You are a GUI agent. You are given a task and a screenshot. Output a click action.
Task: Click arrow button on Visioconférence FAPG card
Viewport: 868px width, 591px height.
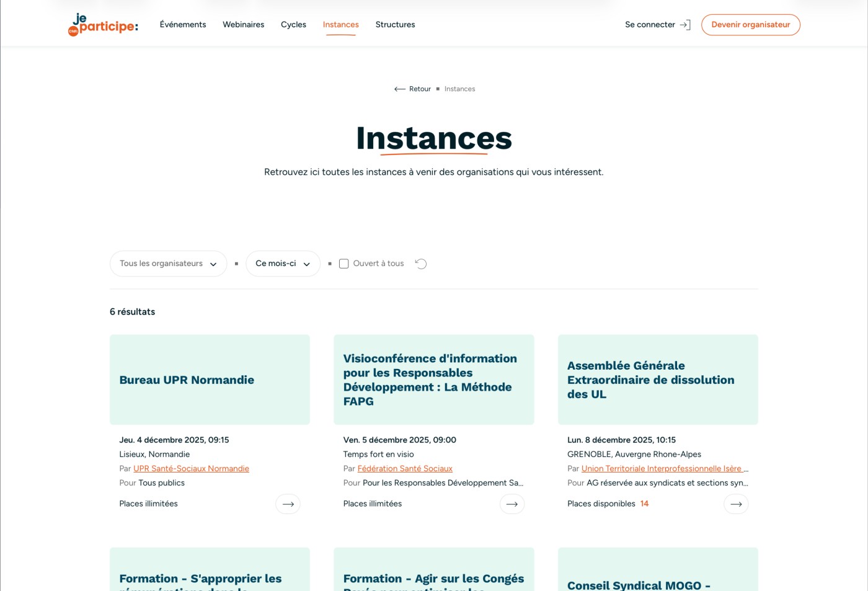point(511,504)
